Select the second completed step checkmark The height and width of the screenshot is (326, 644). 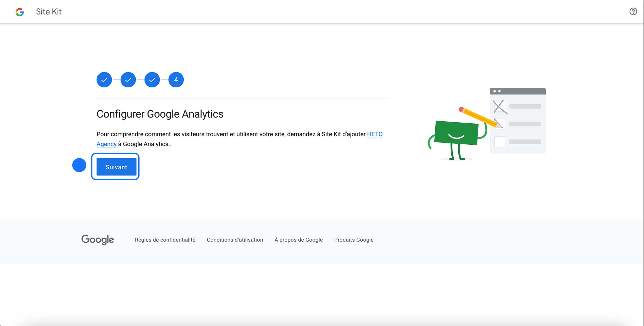(x=128, y=80)
